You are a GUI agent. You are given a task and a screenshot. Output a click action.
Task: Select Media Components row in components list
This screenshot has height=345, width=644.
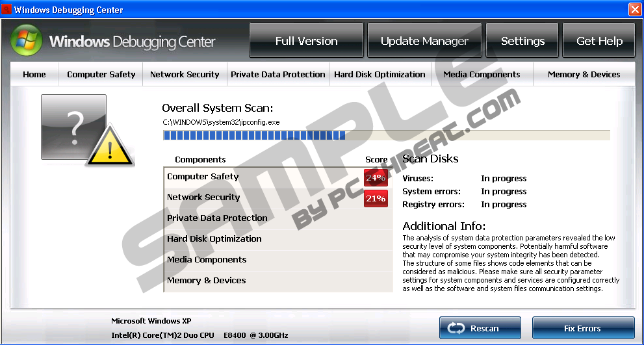pos(207,260)
